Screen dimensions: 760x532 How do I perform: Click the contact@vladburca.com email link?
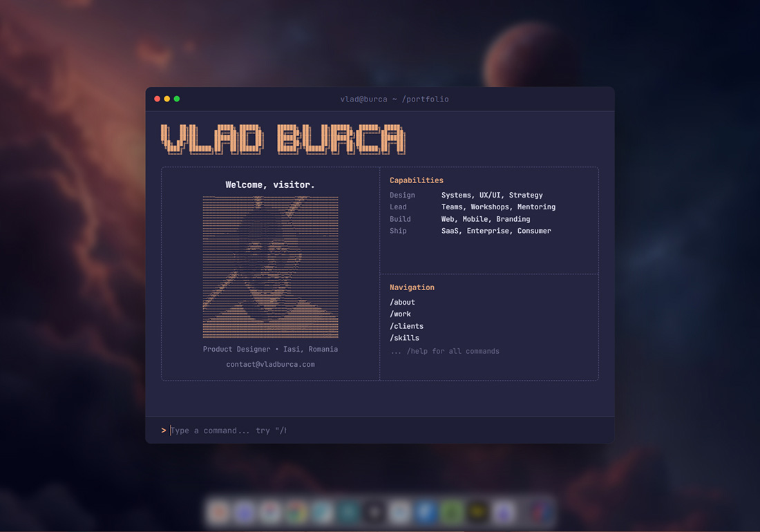tap(270, 364)
